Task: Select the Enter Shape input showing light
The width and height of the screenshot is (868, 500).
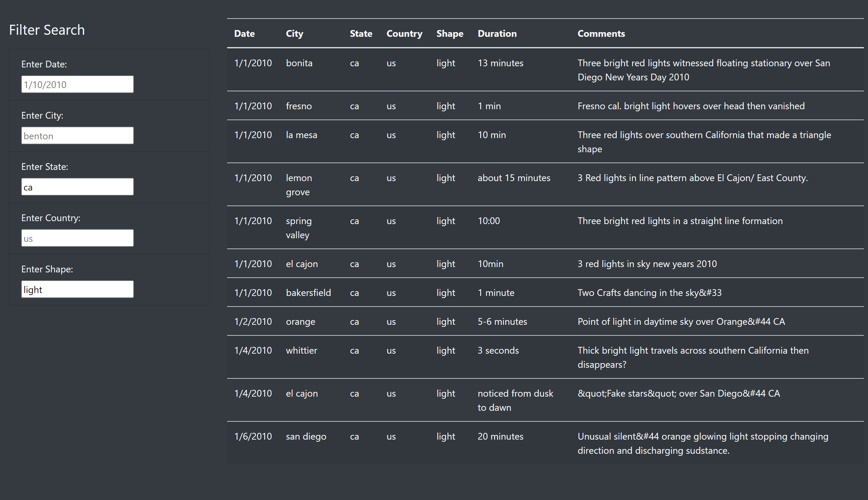Action: click(x=77, y=289)
